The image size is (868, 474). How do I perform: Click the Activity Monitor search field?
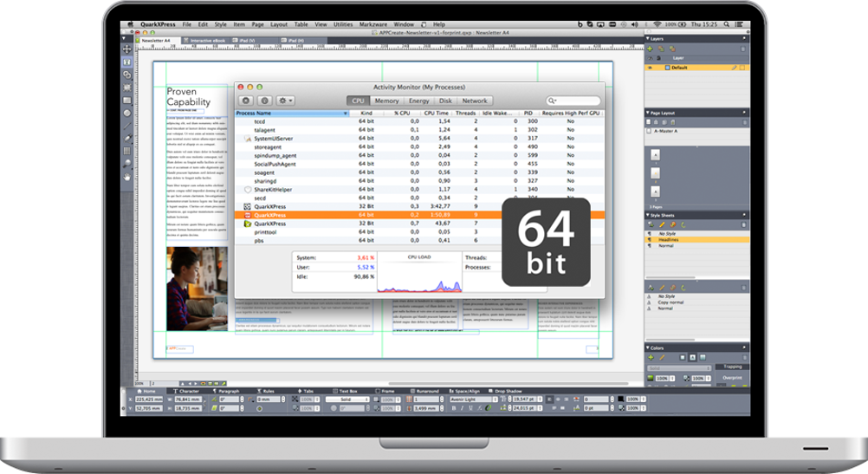point(573,101)
